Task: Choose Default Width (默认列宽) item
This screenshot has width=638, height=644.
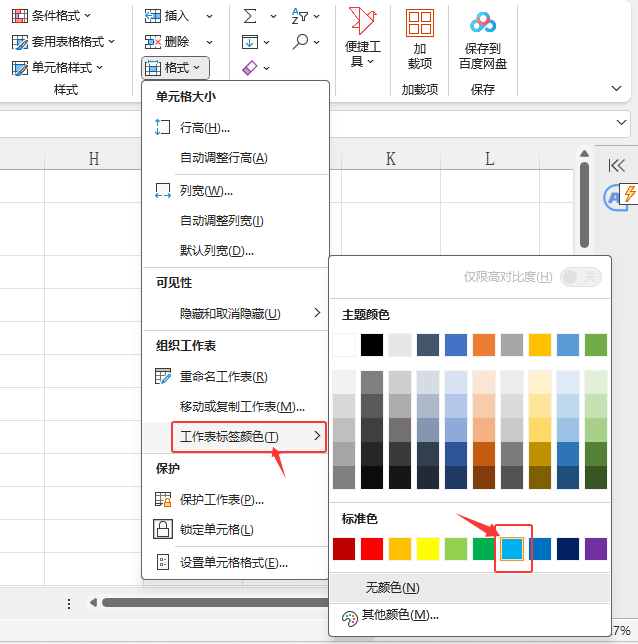Action: [x=236, y=251]
